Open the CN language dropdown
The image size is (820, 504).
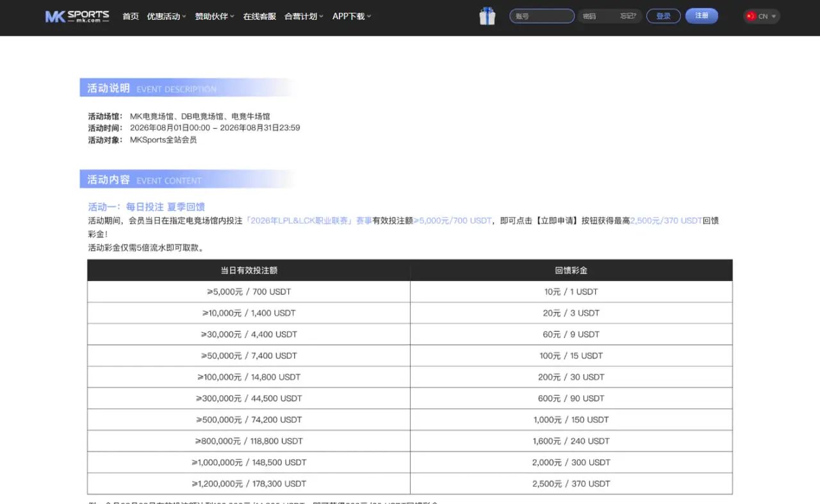[762, 16]
